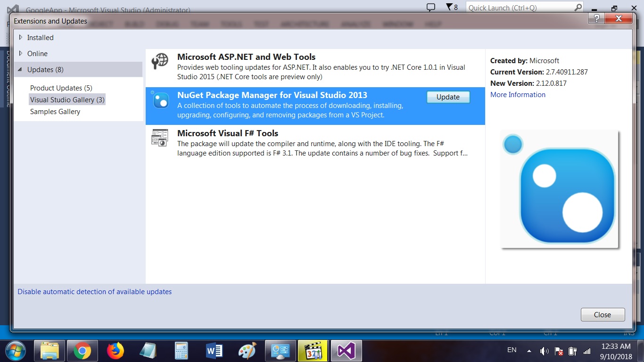Click the Visual Studio feedback chat icon

coord(431,7)
